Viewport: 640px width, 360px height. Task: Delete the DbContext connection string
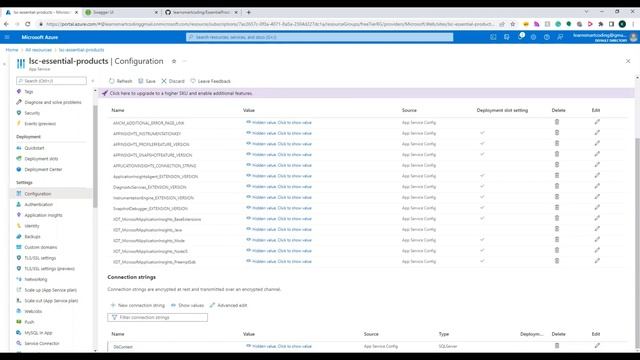pos(557,346)
